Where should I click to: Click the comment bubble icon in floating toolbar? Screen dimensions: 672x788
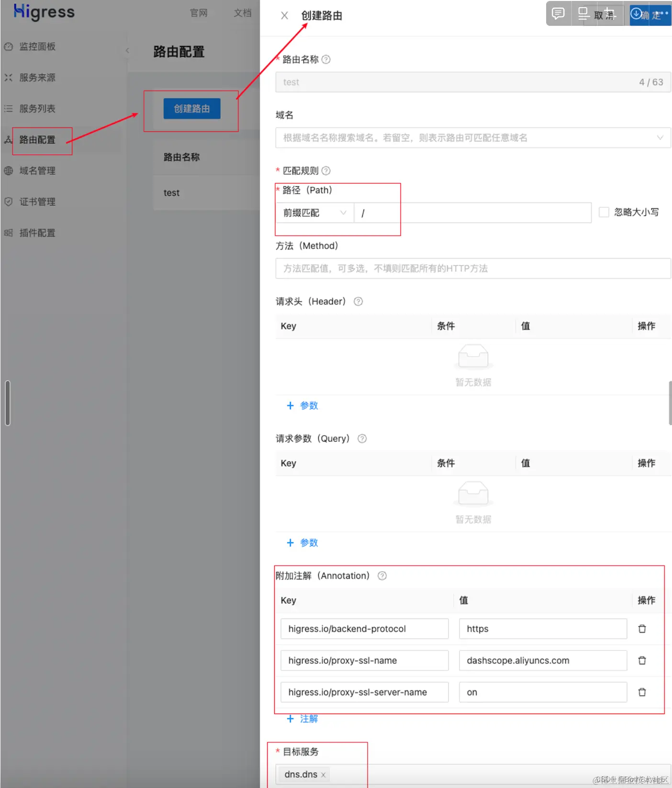click(x=558, y=13)
